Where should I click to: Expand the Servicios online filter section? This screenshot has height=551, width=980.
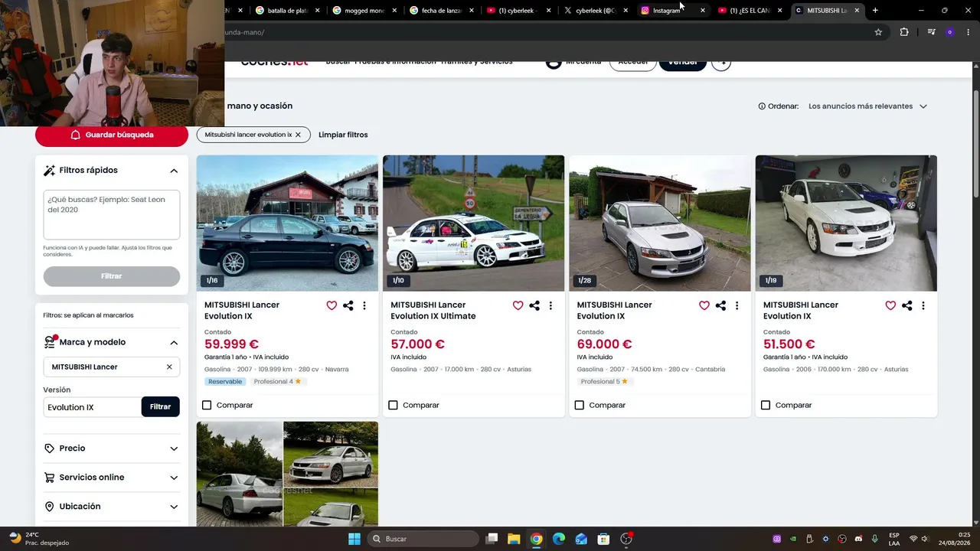click(111, 478)
